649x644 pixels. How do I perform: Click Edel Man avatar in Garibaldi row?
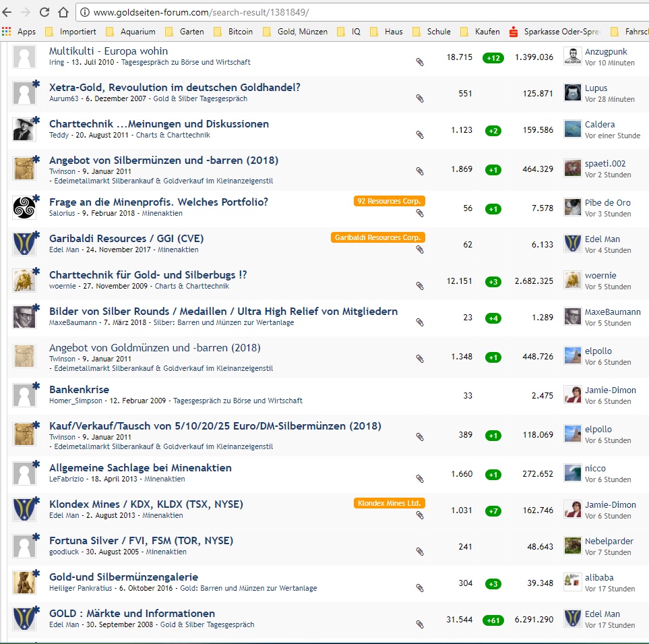pos(24,244)
